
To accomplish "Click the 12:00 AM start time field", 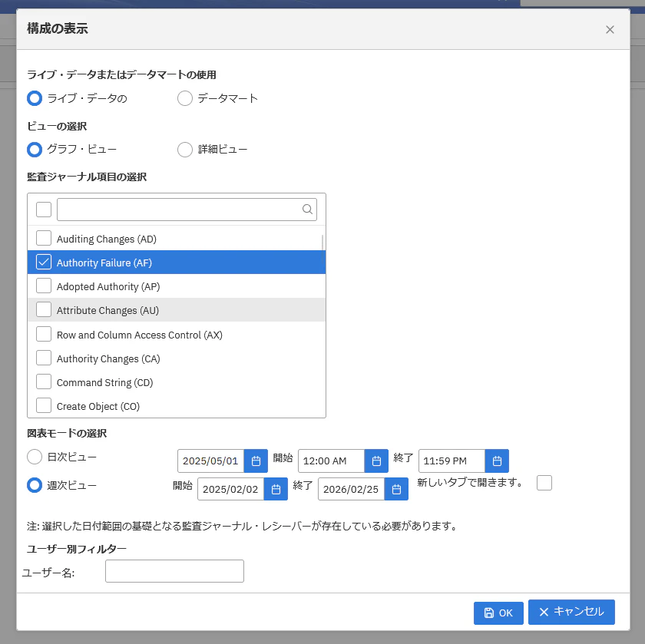I will (332, 461).
